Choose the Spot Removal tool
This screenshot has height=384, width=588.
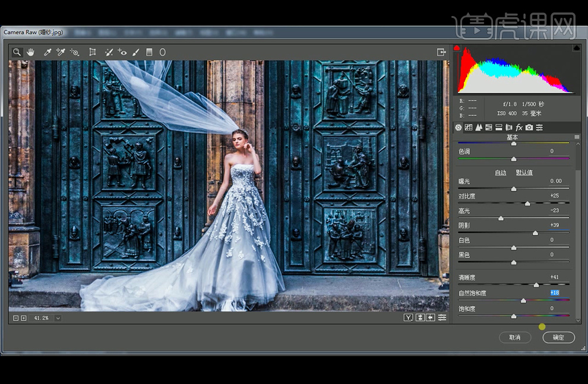tap(109, 52)
